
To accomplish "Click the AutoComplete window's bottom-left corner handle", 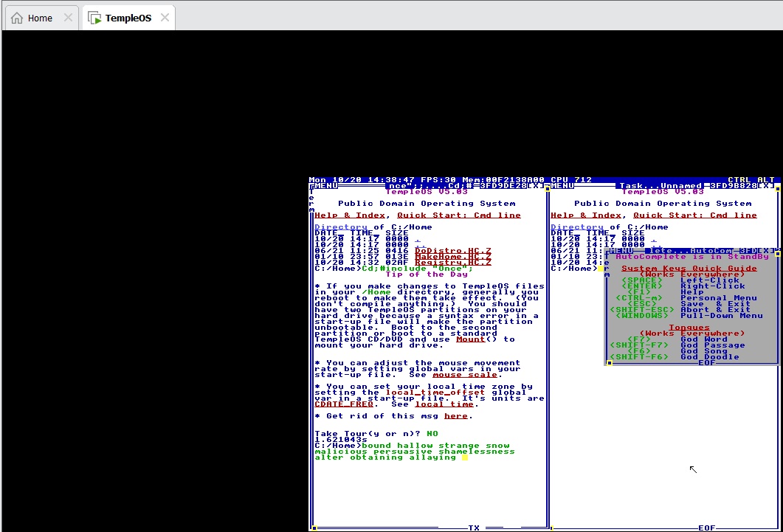I will click(610, 363).
